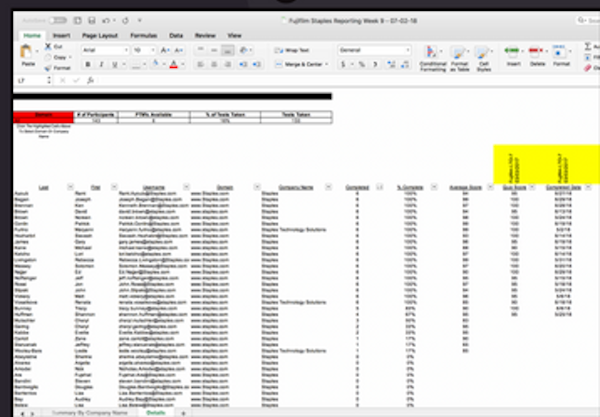
Task: Click the previous sheet navigation arrow
Action: pyautogui.click(x=23, y=414)
